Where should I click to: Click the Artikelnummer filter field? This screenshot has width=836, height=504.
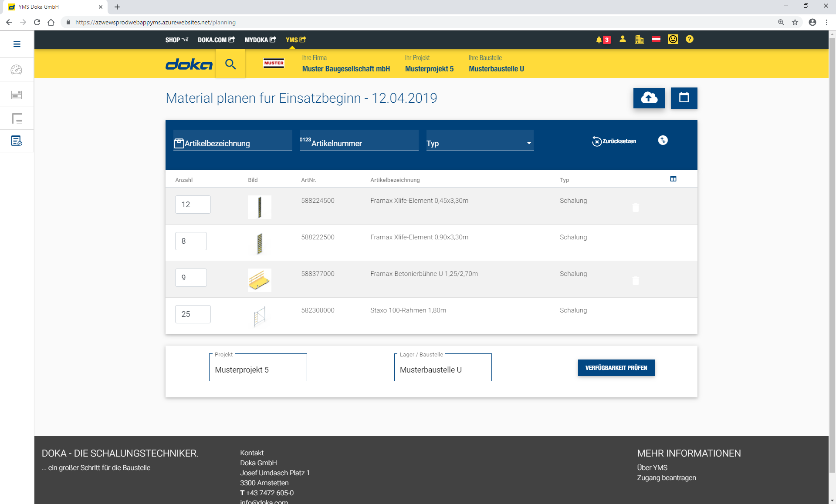click(x=359, y=143)
